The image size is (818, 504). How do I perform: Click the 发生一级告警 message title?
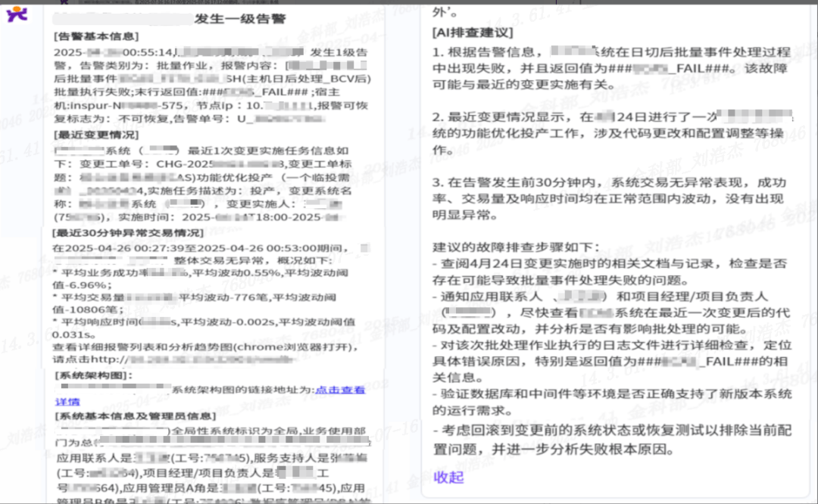click(x=239, y=19)
